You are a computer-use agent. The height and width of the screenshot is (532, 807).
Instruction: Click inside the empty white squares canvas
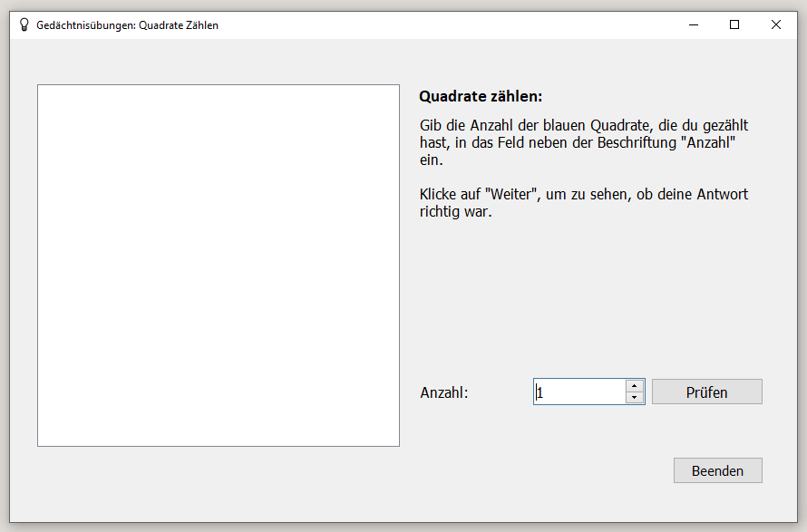(x=219, y=266)
